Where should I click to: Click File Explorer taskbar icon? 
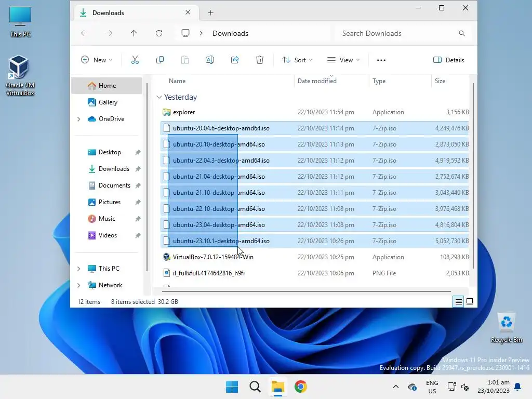[277, 387]
